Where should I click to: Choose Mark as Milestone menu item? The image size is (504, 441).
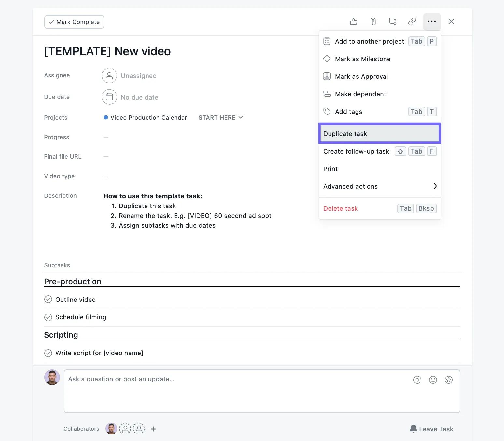[363, 59]
